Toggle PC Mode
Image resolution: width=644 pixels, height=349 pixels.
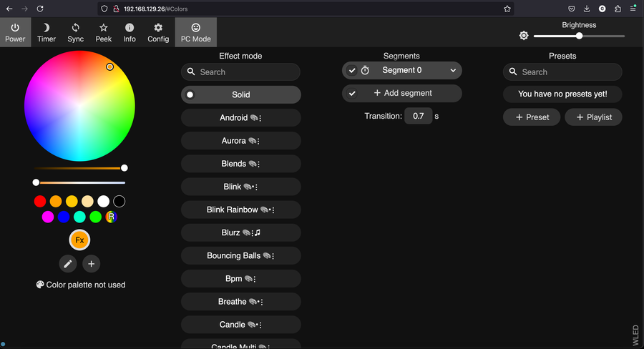click(x=195, y=32)
